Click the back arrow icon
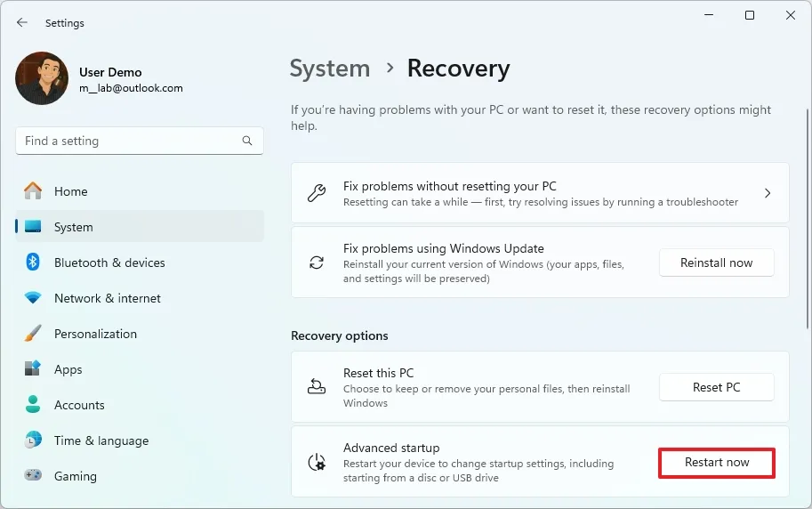 point(21,22)
